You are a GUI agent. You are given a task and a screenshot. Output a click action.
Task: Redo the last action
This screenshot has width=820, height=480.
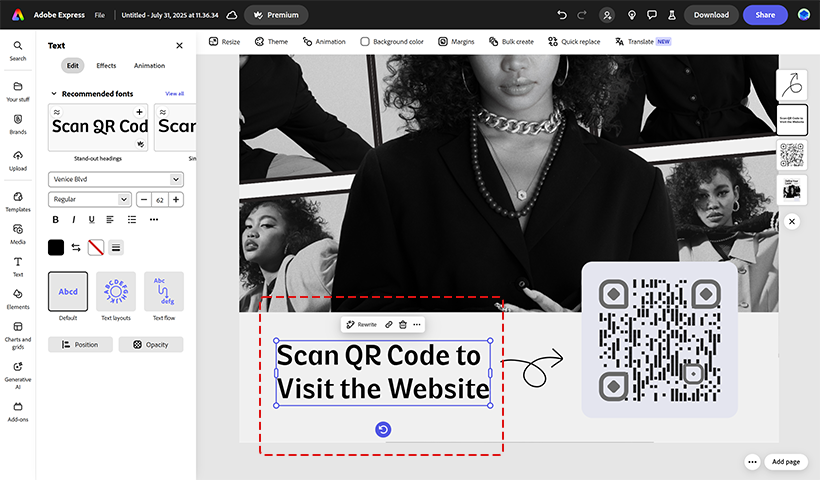[582, 15]
